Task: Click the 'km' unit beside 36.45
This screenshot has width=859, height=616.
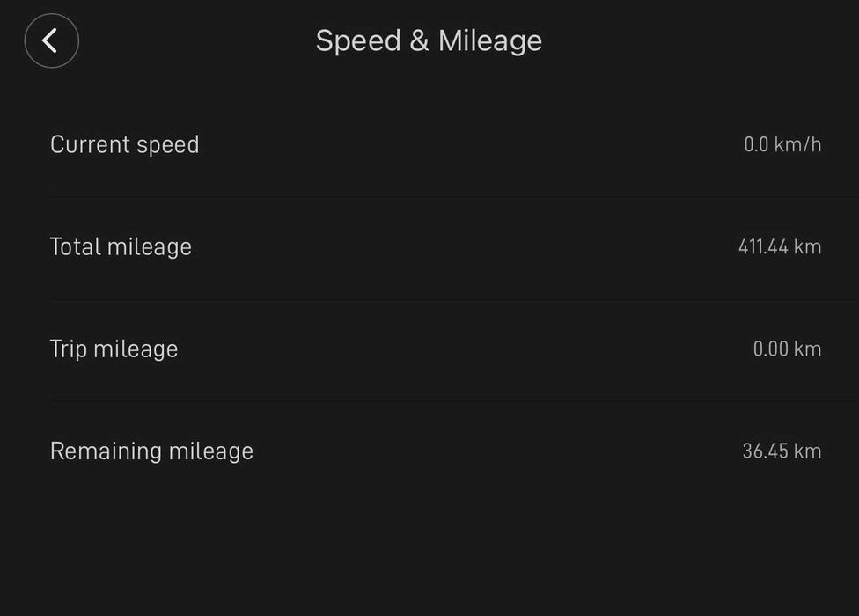Action: click(x=807, y=451)
